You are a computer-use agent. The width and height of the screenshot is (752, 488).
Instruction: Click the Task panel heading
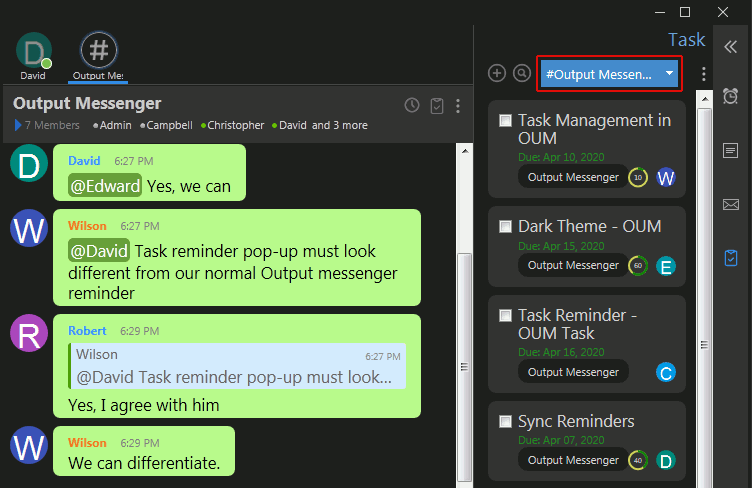click(687, 39)
